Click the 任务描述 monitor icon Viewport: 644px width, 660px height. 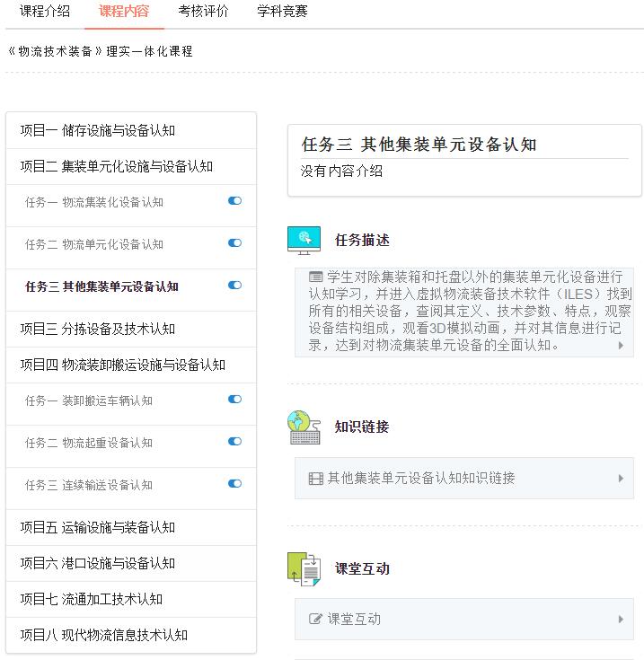(x=304, y=240)
